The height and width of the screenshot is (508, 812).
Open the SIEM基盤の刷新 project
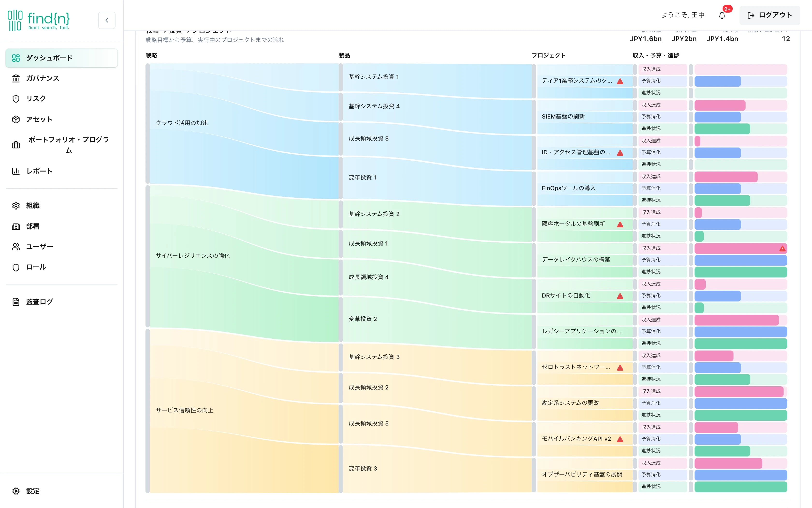[x=563, y=117]
